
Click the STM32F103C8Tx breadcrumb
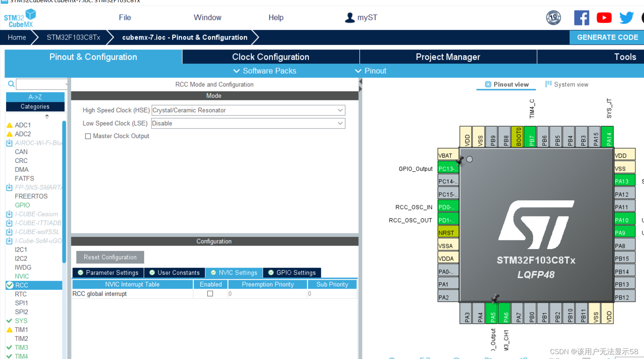tap(73, 37)
